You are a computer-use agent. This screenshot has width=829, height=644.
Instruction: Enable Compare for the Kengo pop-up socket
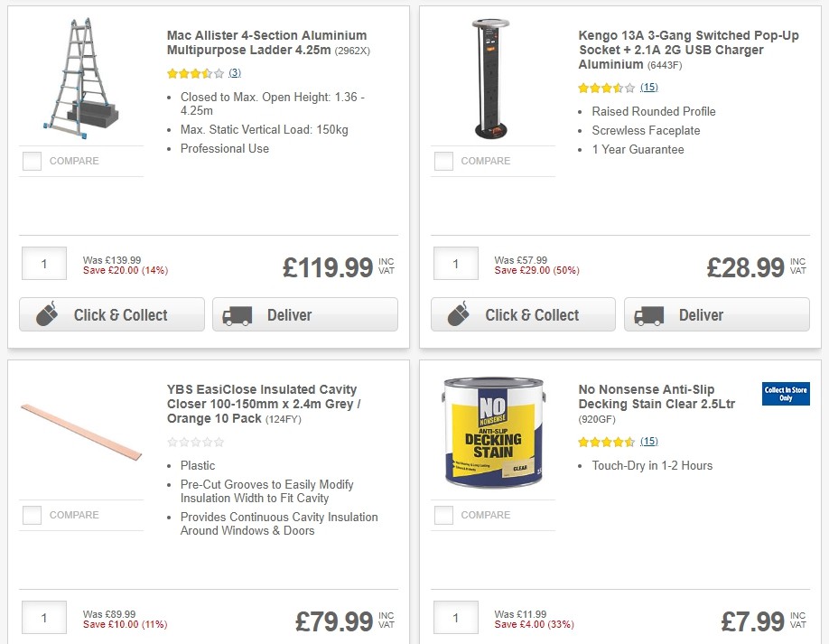click(x=443, y=160)
